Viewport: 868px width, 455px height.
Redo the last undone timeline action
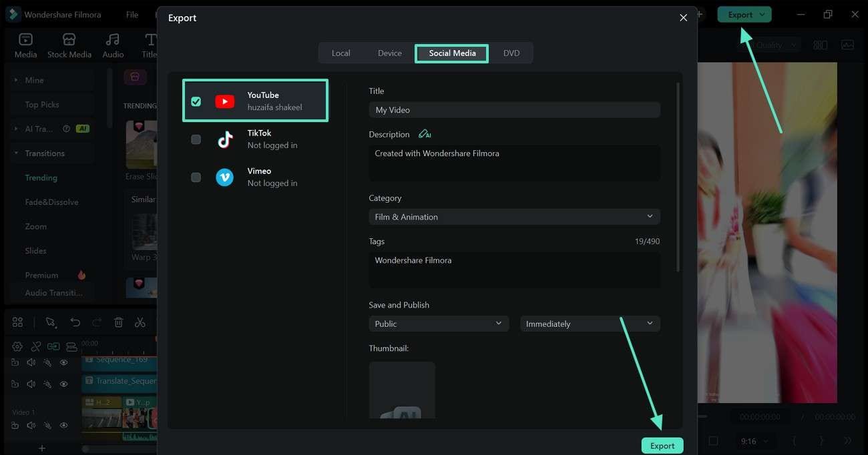97,322
